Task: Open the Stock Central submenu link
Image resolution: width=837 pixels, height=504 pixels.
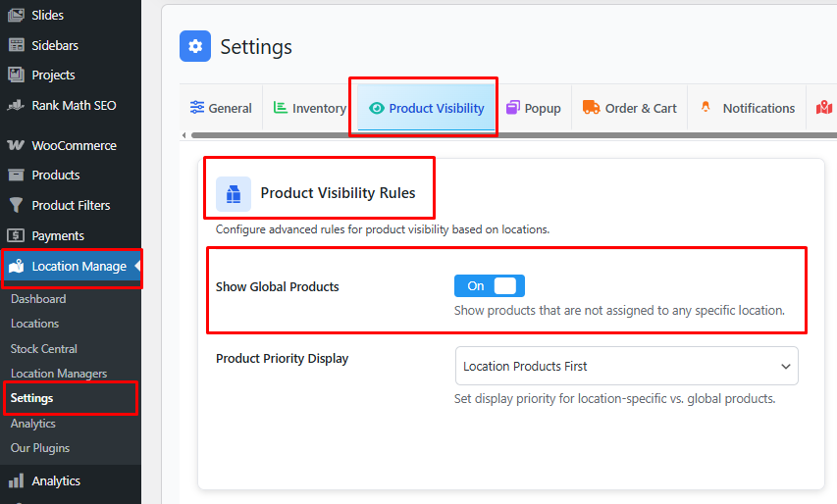Action: click(x=44, y=349)
